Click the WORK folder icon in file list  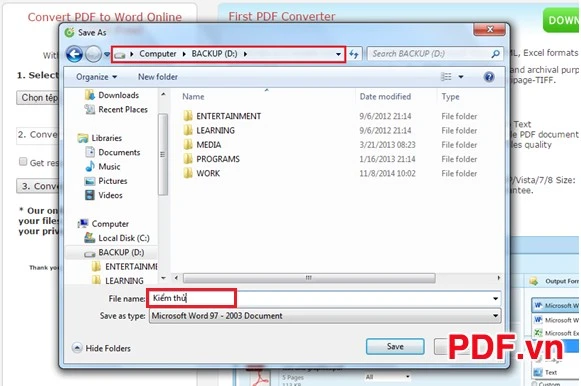(x=188, y=173)
